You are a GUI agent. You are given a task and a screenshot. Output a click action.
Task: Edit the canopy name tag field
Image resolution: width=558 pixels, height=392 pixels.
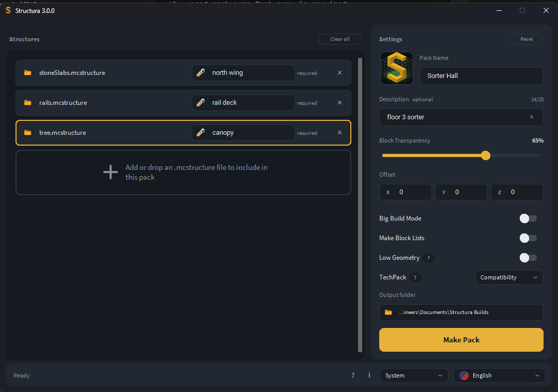(243, 132)
